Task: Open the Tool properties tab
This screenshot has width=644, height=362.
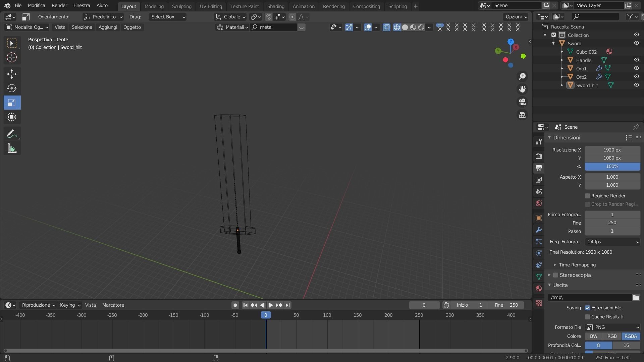Action: [x=539, y=141]
